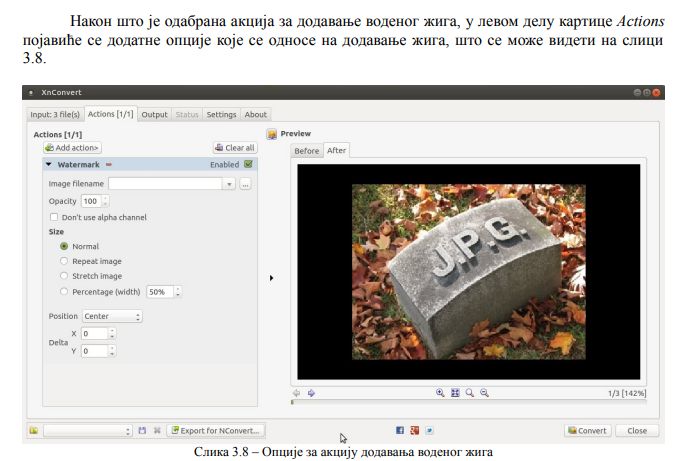Select the Stretch image option
Screen dimensions: 674x461
[x=64, y=276]
